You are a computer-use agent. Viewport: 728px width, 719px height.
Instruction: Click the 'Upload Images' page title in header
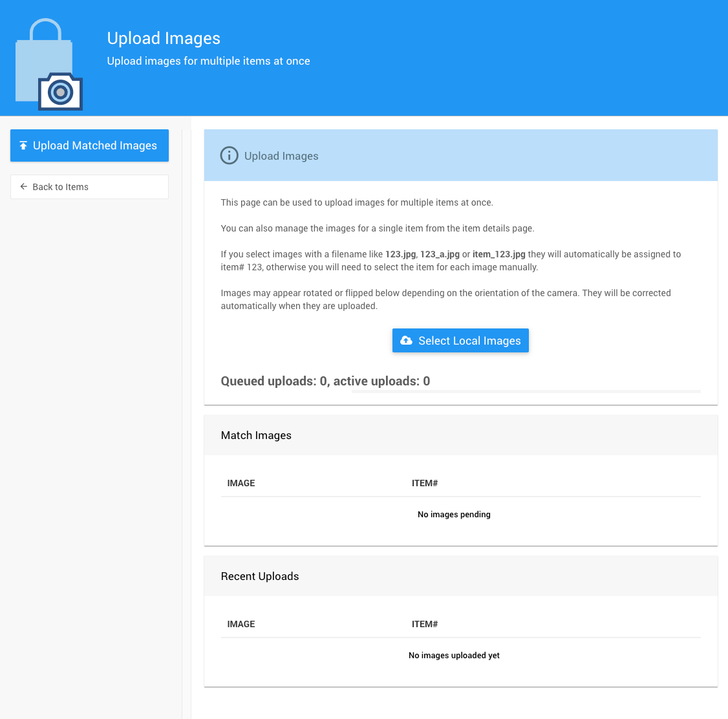click(x=164, y=38)
